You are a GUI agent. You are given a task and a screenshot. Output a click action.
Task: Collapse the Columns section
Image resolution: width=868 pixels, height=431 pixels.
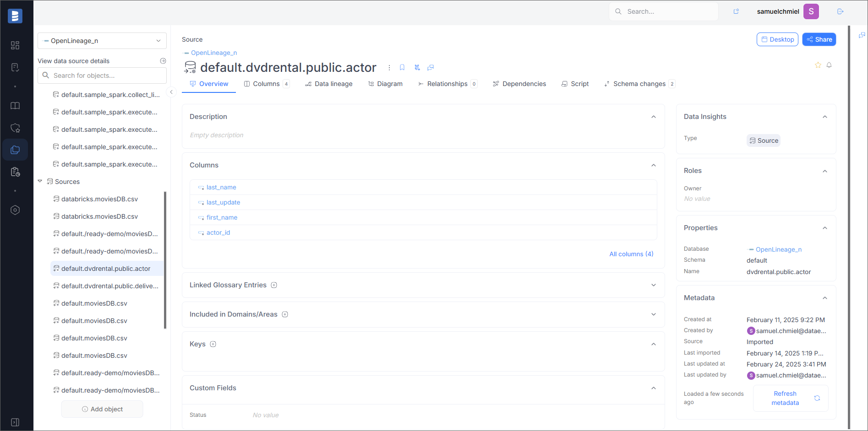click(654, 165)
